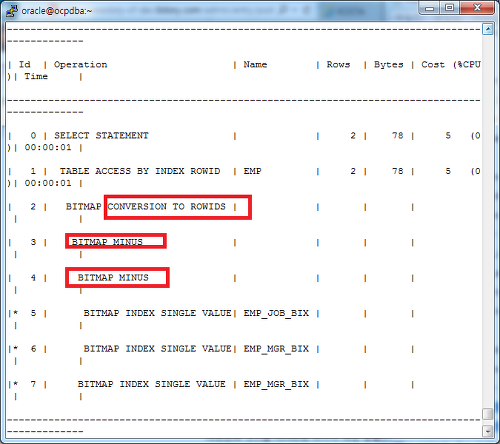Click the Cost column header
This screenshot has width=500, height=444.
pyautogui.click(x=433, y=65)
